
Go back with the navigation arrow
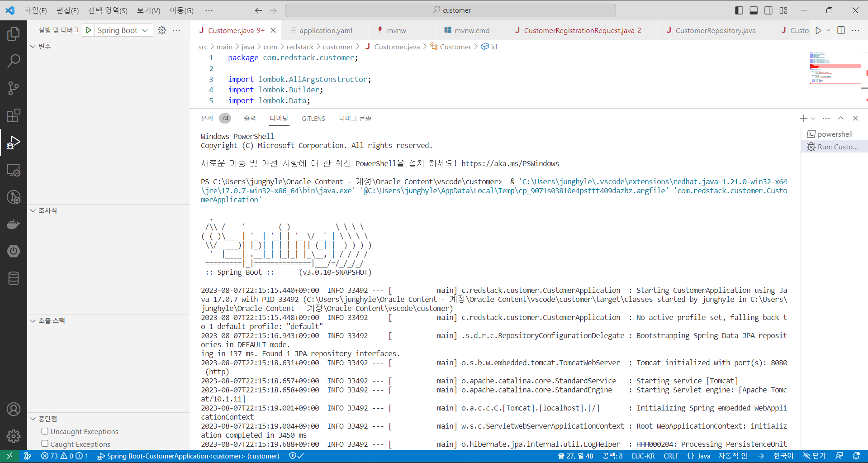258,10
